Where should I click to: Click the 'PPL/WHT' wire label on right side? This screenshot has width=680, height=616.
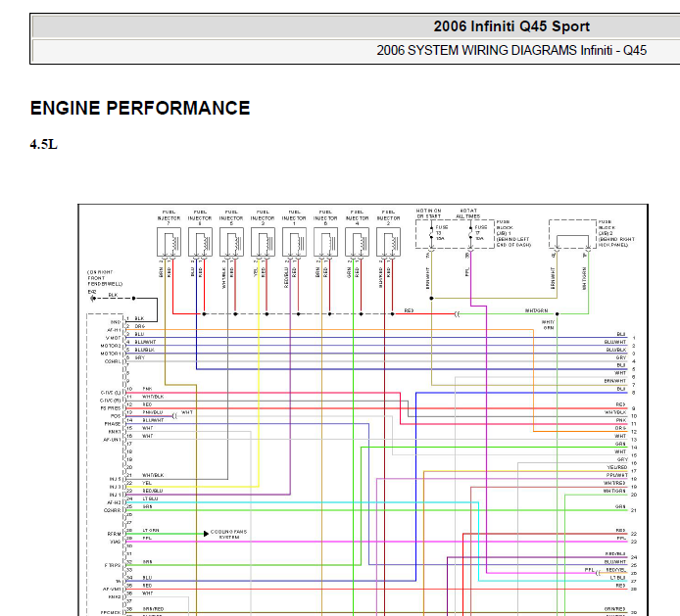pyautogui.click(x=616, y=475)
